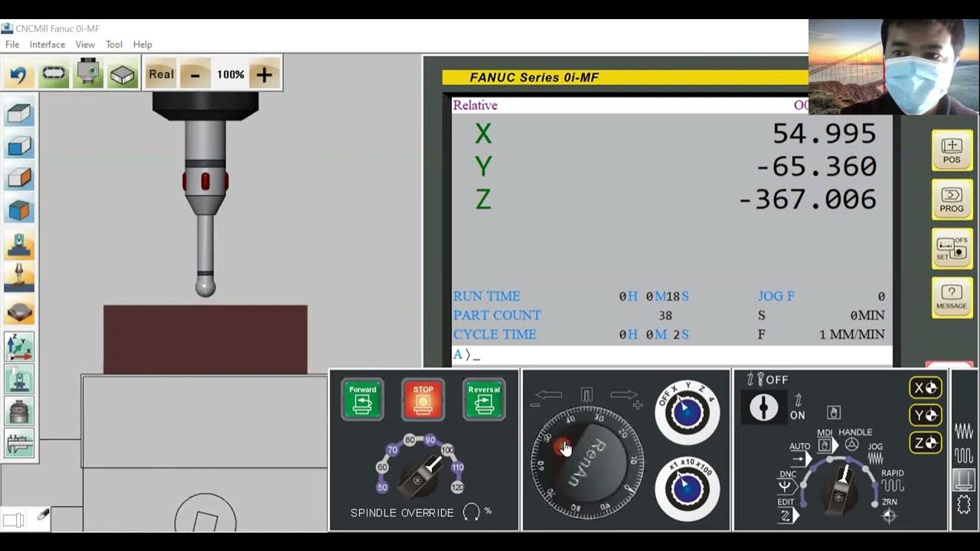Zoom out with the minus button

point(195,74)
